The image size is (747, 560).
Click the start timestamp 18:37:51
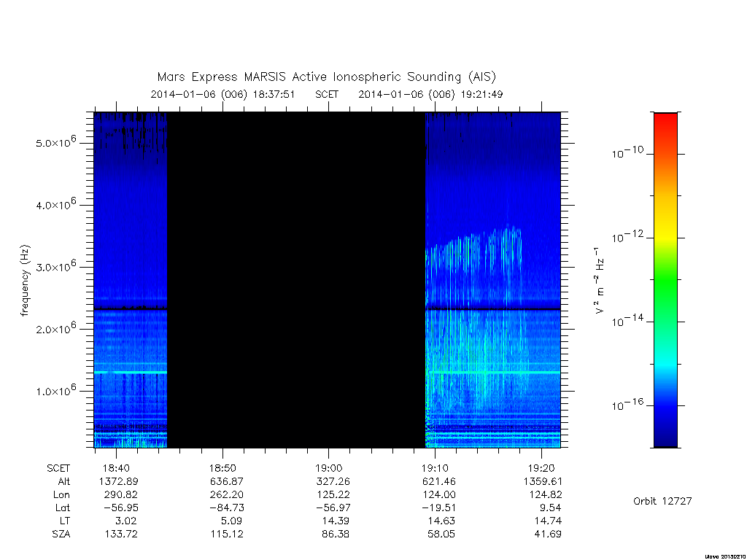(274, 94)
